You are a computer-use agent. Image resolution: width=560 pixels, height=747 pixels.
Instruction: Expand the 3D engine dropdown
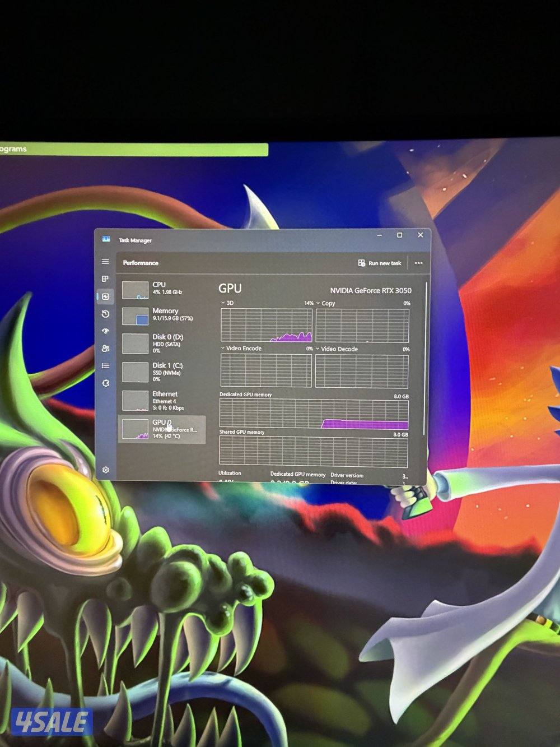click(227, 303)
